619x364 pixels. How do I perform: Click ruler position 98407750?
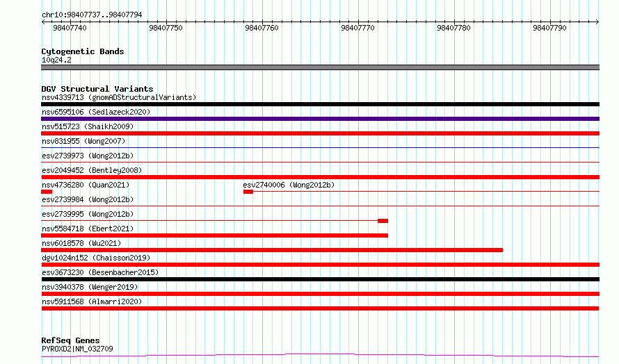[x=166, y=28]
